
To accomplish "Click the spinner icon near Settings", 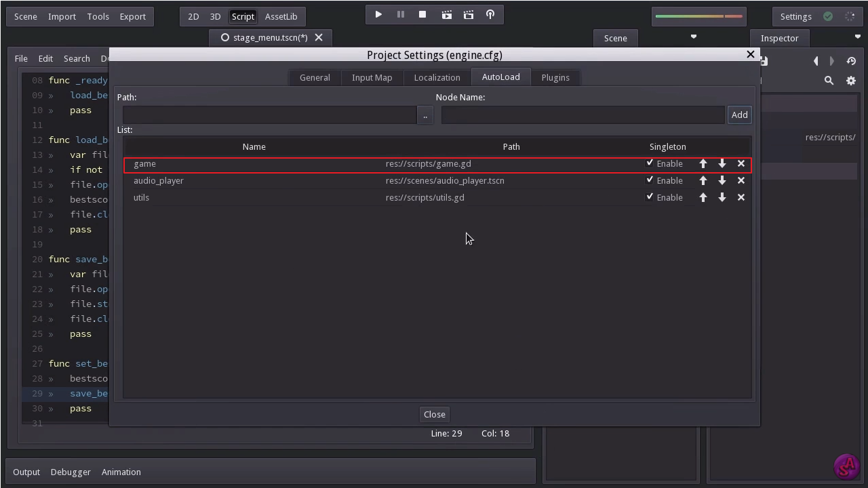I will click(850, 16).
